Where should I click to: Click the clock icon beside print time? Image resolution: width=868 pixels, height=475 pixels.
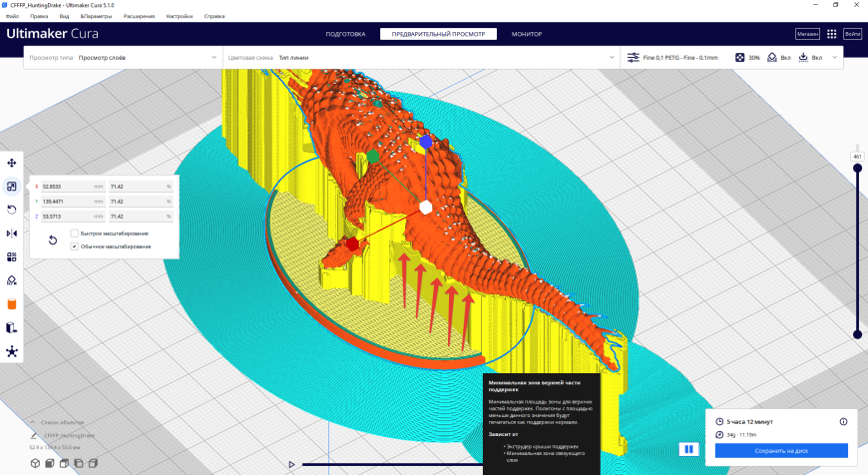719,422
